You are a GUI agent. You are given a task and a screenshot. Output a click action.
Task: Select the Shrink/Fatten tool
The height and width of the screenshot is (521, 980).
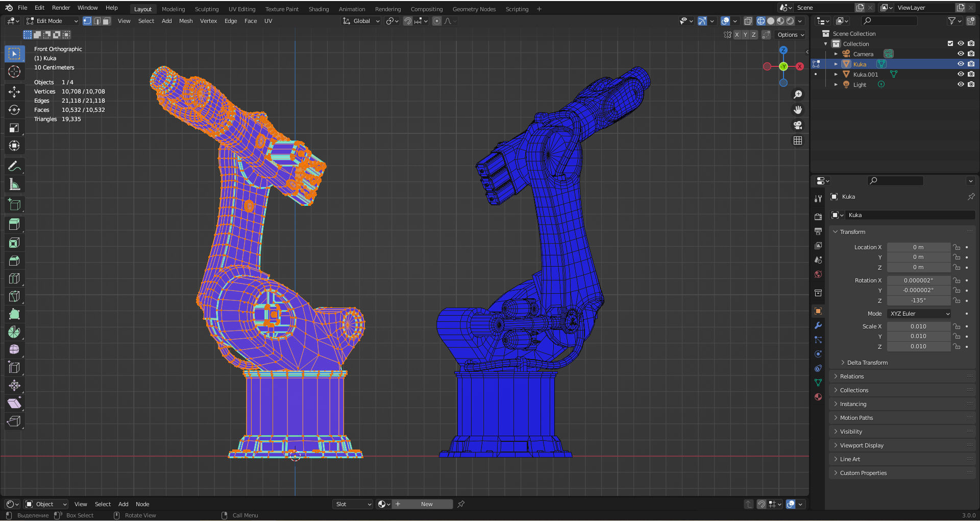pyautogui.click(x=14, y=386)
